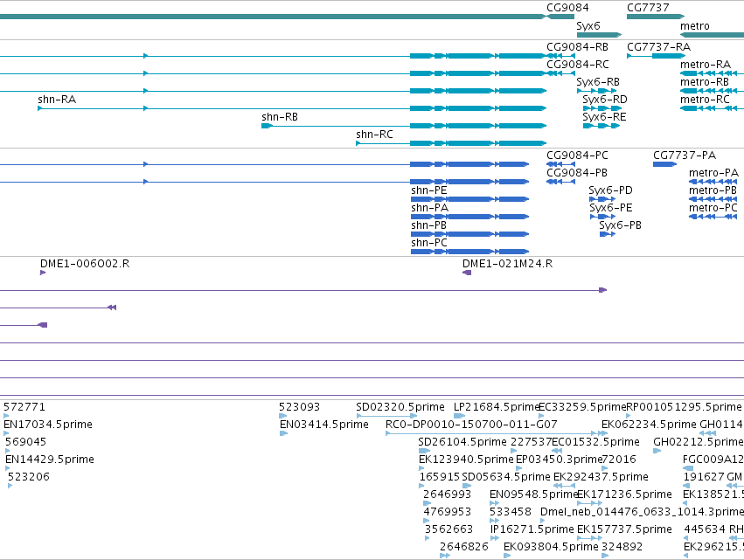Screen dimensions: 744x560
Task: Select the Syx6-PD protein feature
Action: tap(602, 199)
